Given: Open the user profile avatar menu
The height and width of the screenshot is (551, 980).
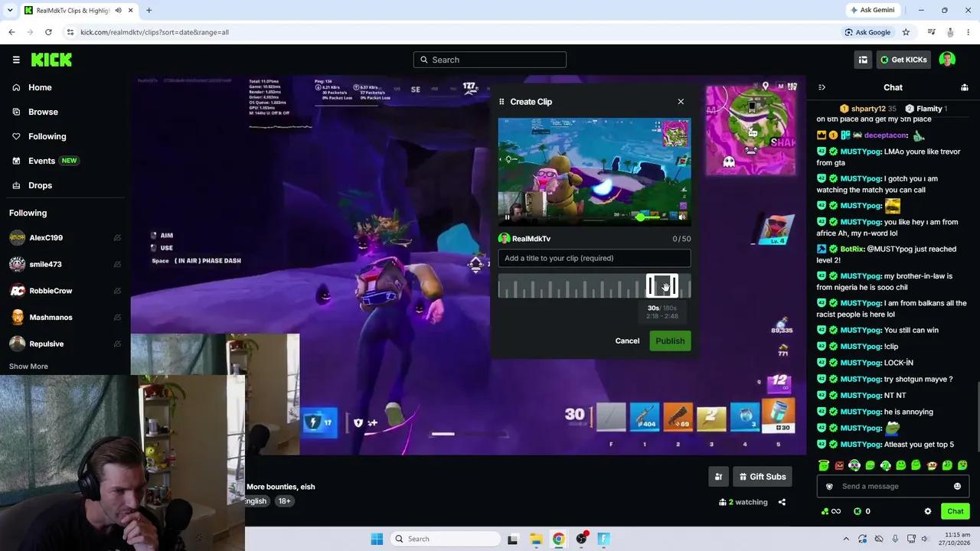Looking at the screenshot, I should click(947, 60).
